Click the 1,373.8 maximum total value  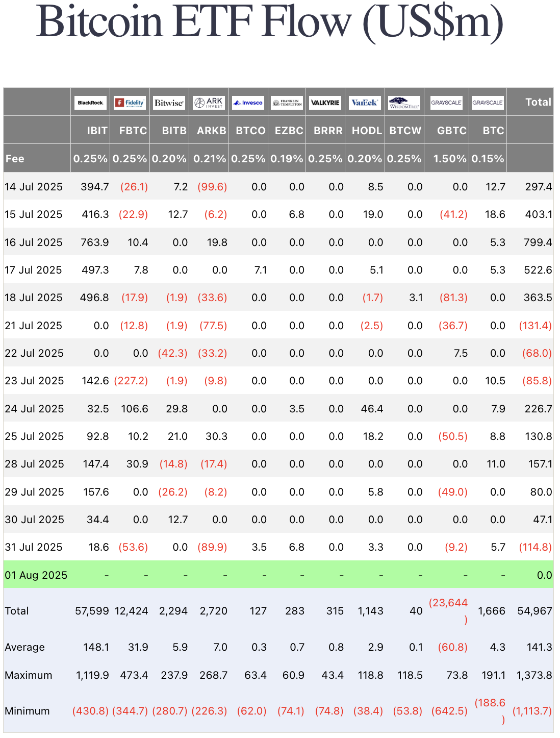[534, 675]
